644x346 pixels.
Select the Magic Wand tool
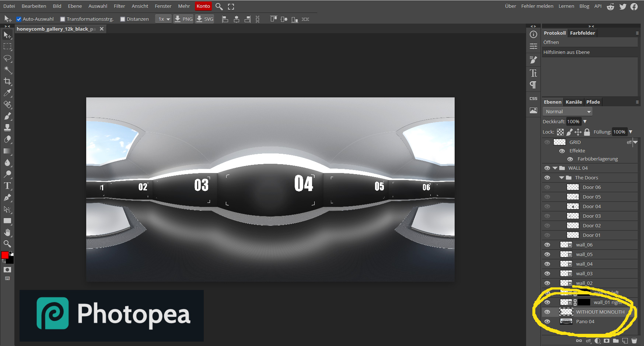coord(7,70)
